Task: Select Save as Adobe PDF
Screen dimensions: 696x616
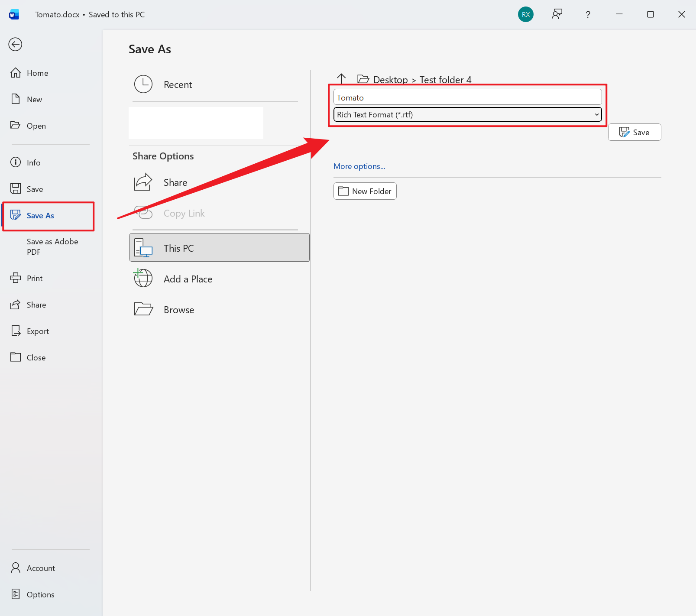Action: tap(52, 246)
